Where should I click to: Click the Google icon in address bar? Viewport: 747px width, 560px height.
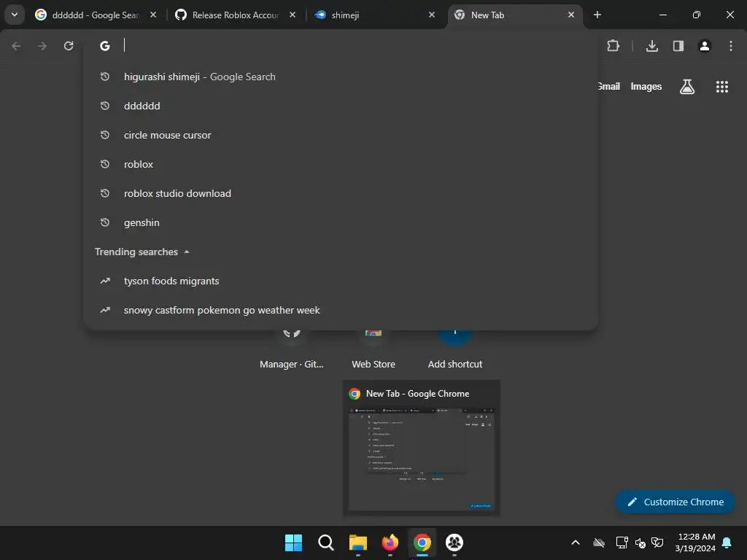(x=105, y=46)
